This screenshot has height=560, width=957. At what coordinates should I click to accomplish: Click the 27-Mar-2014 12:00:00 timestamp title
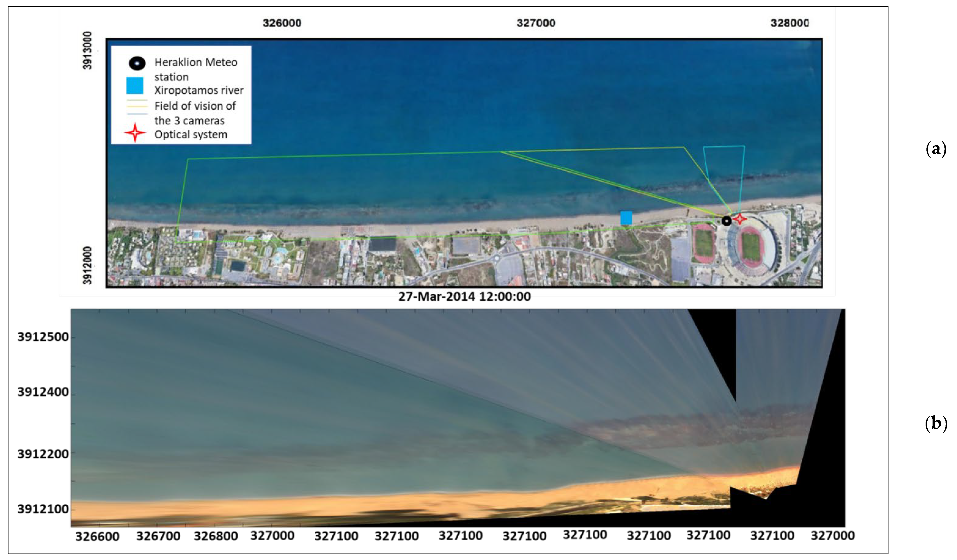[x=464, y=296]
